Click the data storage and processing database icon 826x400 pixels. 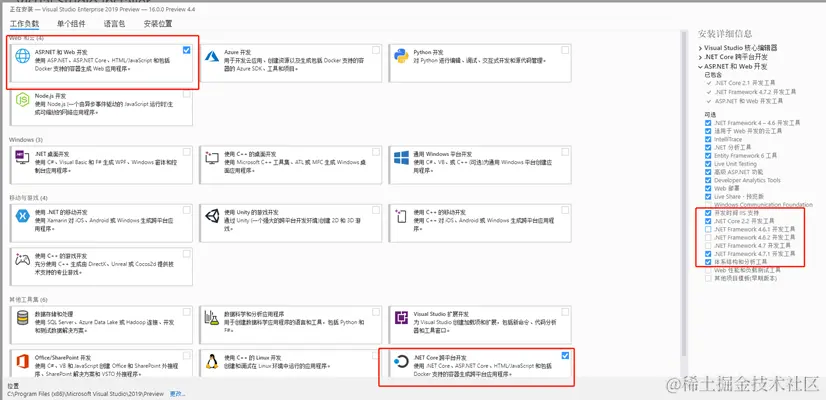pos(23,317)
